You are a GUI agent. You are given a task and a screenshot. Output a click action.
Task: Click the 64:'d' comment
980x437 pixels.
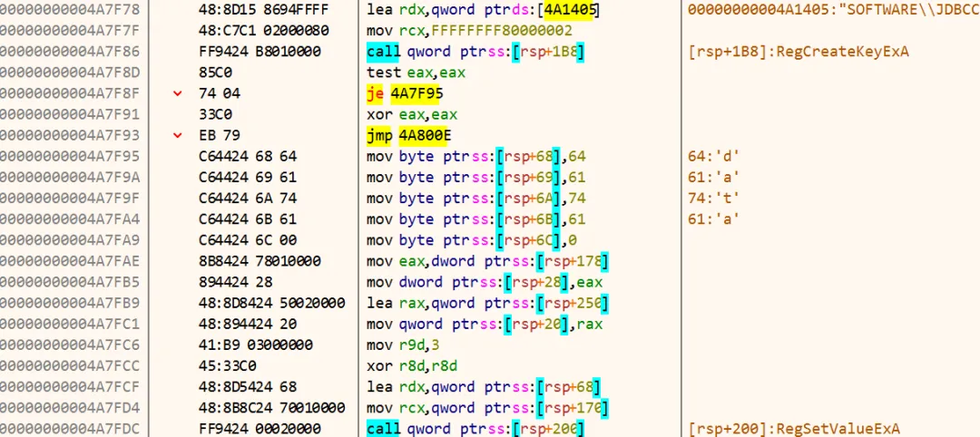coord(713,156)
